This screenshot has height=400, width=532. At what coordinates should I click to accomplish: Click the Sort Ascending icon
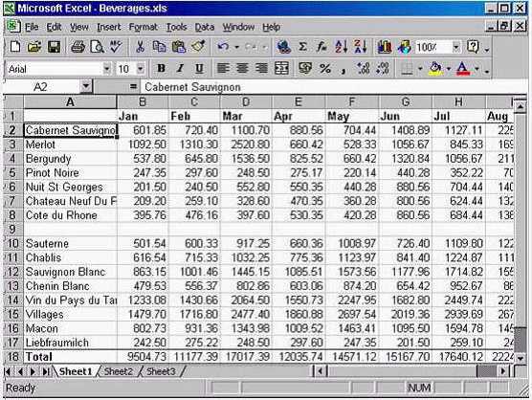click(x=342, y=47)
